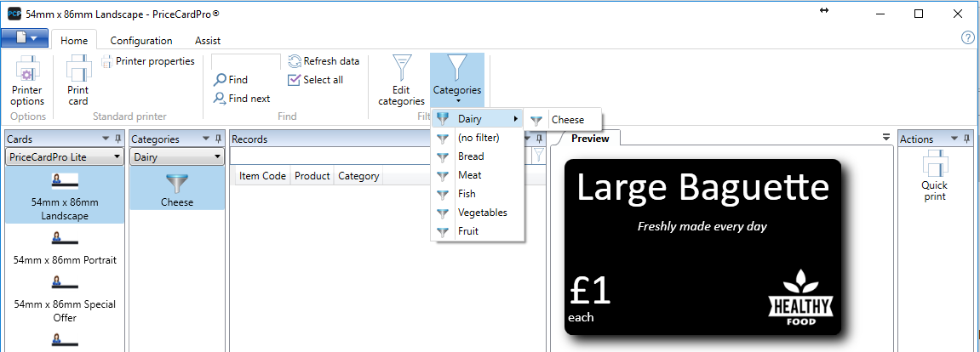Choose Bread from the filter menu
This screenshot has width=980, height=352.
tap(470, 156)
